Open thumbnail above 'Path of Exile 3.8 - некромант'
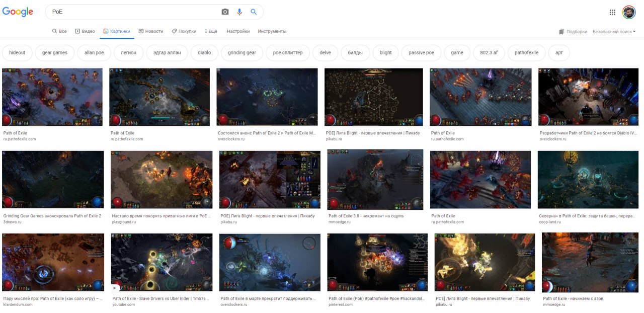Image resolution: width=644 pixels, height=313 pixels. click(x=375, y=180)
